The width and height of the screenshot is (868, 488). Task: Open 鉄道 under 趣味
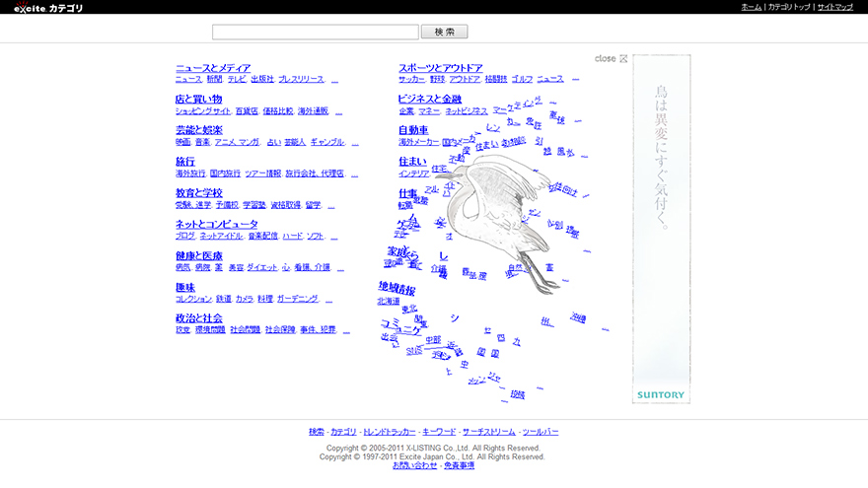coord(224,299)
